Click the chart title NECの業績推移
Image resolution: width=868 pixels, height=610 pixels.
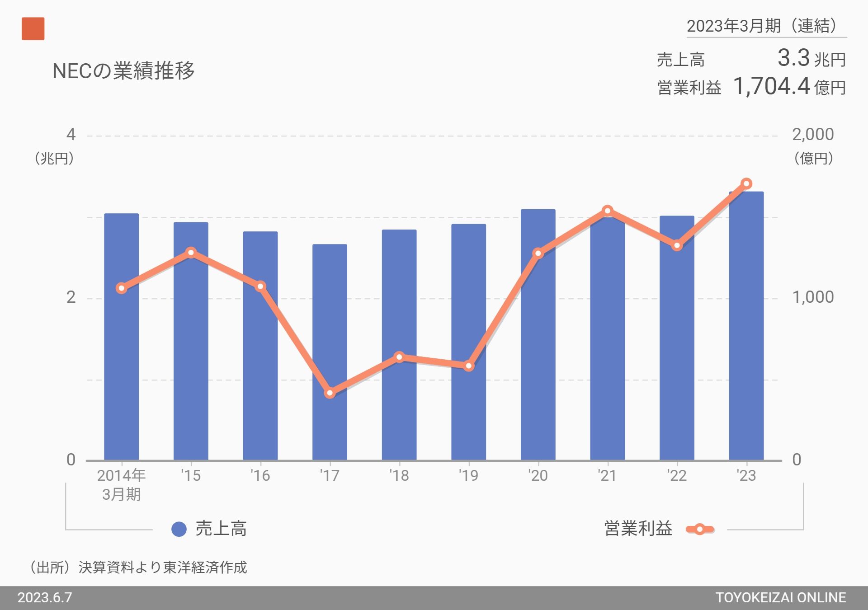(123, 70)
